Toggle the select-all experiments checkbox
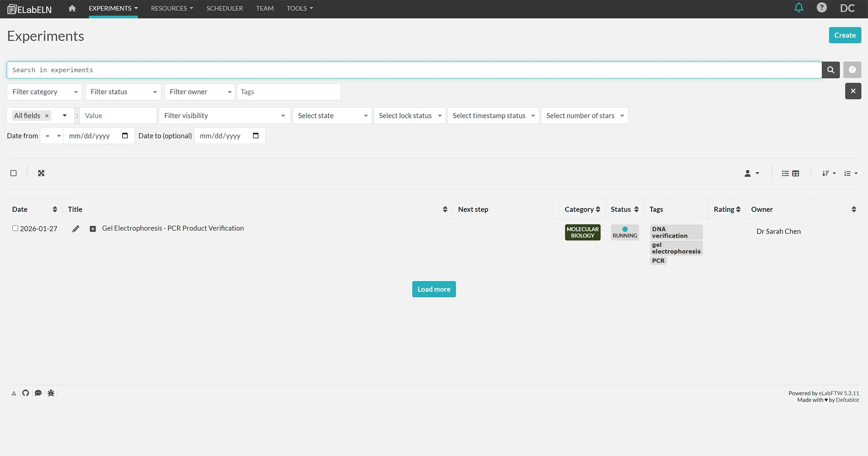Viewport: 868px width, 456px height. coord(13,173)
